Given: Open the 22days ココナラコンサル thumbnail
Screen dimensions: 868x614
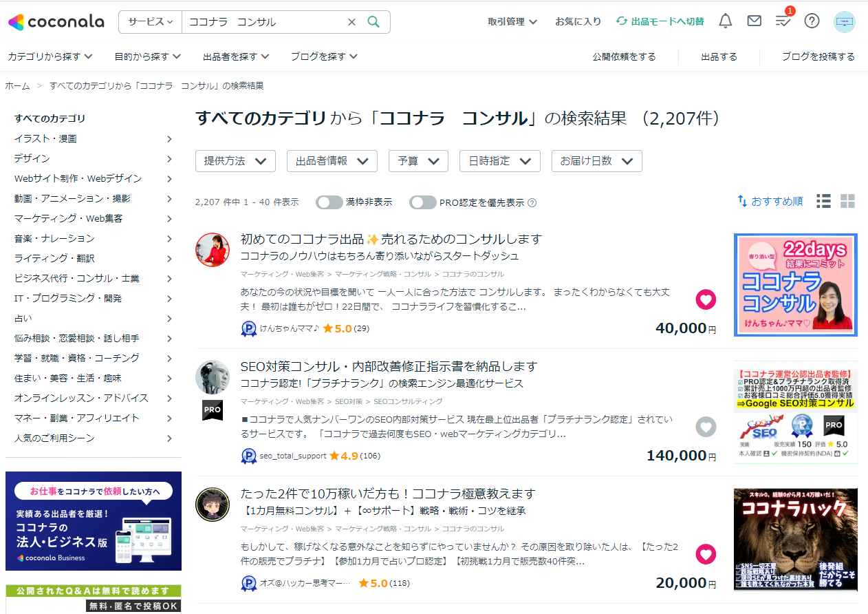Looking at the screenshot, I should tap(796, 284).
